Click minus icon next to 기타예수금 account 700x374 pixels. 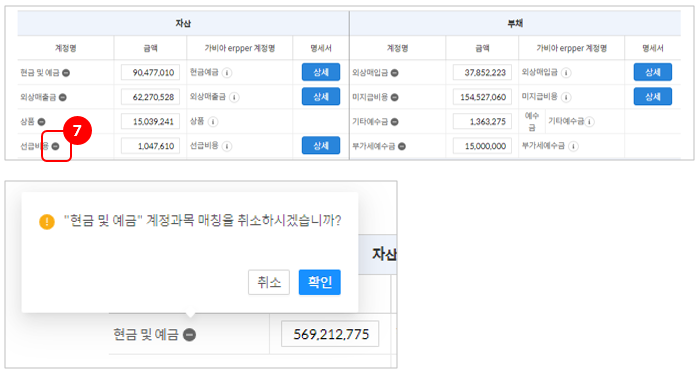coord(395,121)
